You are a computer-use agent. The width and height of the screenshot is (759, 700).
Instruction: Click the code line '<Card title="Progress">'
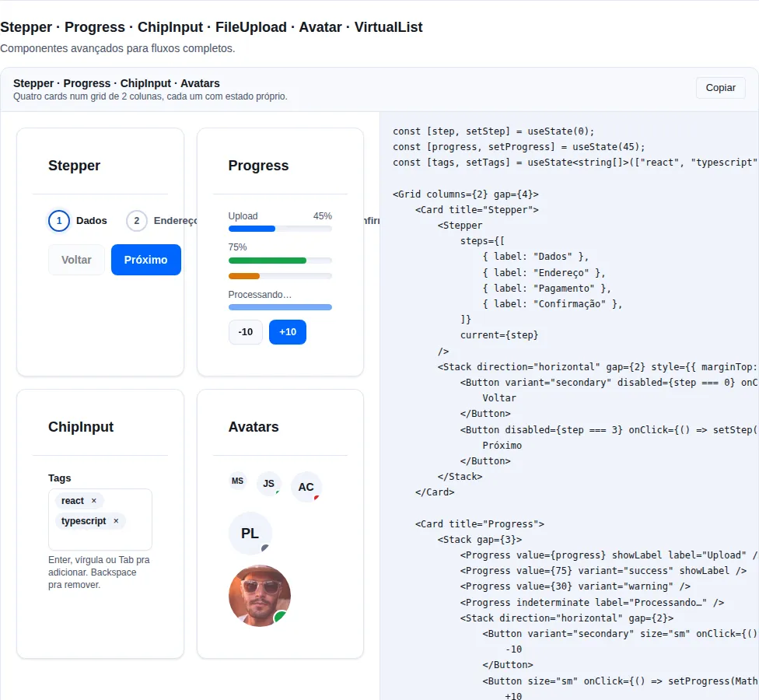click(480, 523)
